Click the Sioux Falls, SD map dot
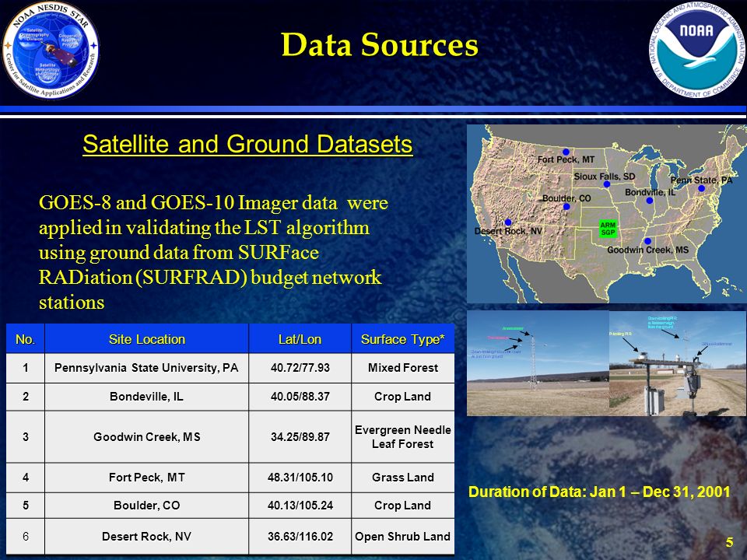 (606, 184)
